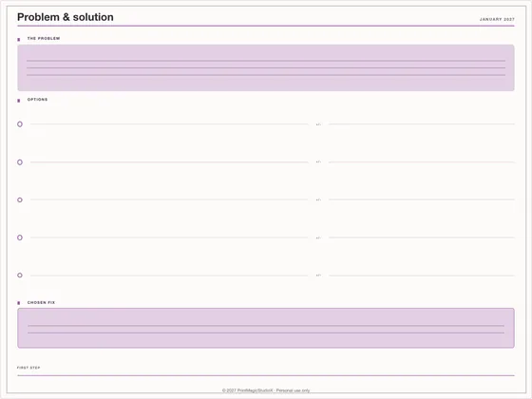The image size is (532, 399).
Task: Select the second option circle under Options
Action: 20,162
